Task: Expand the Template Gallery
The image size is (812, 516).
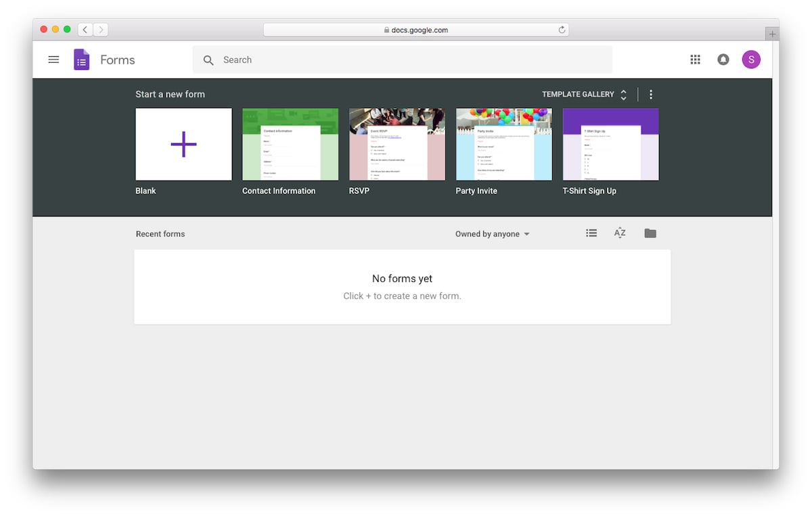Action: (x=585, y=95)
